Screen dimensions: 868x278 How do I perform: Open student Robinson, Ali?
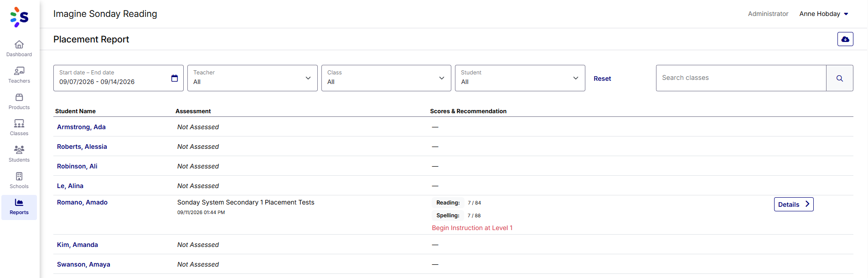coord(77,166)
